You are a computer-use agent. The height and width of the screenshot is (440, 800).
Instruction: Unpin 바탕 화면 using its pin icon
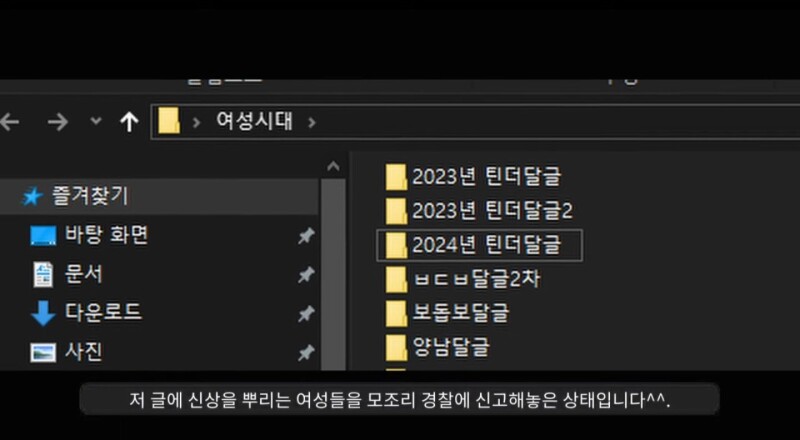coord(305,236)
